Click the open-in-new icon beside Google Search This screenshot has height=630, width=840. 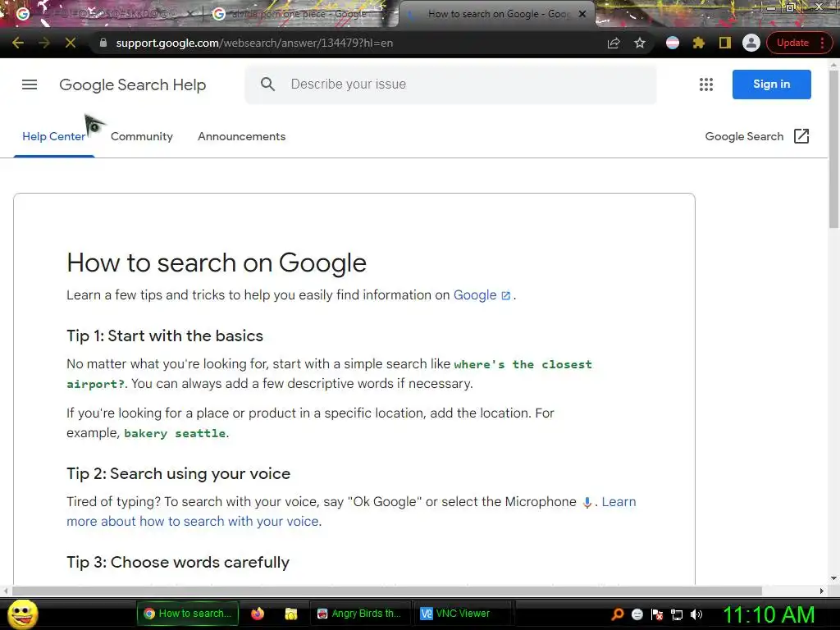click(801, 136)
